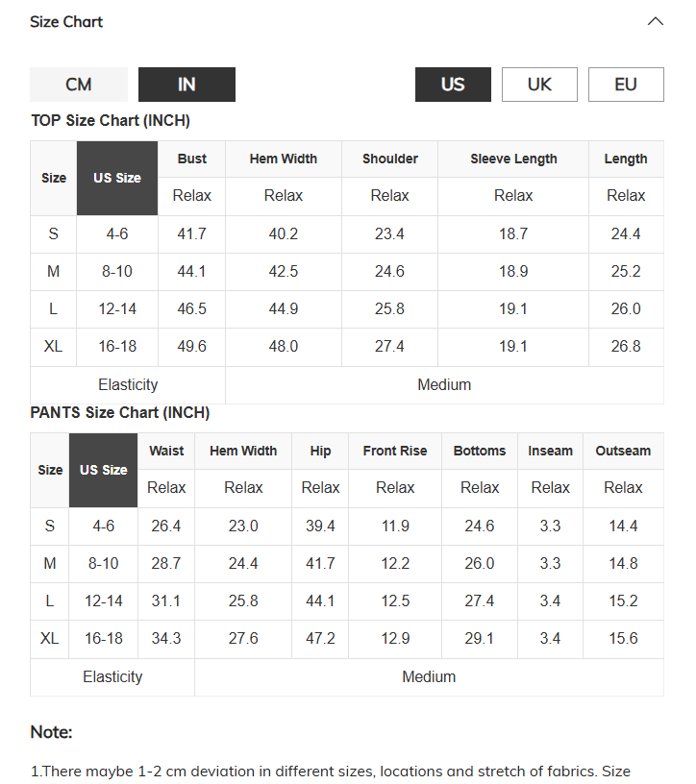Screen dimensions: 696x784
Task: Switch size standard to EU
Action: (x=626, y=85)
